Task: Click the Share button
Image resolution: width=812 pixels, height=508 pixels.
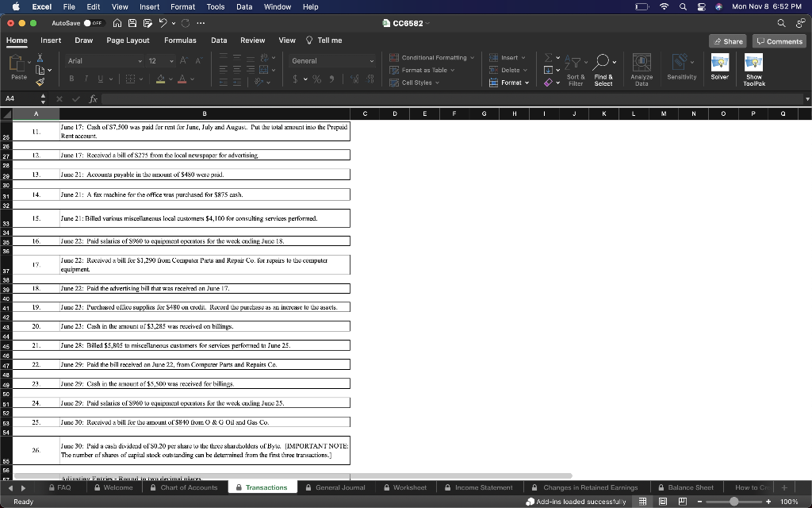Action: click(x=728, y=40)
